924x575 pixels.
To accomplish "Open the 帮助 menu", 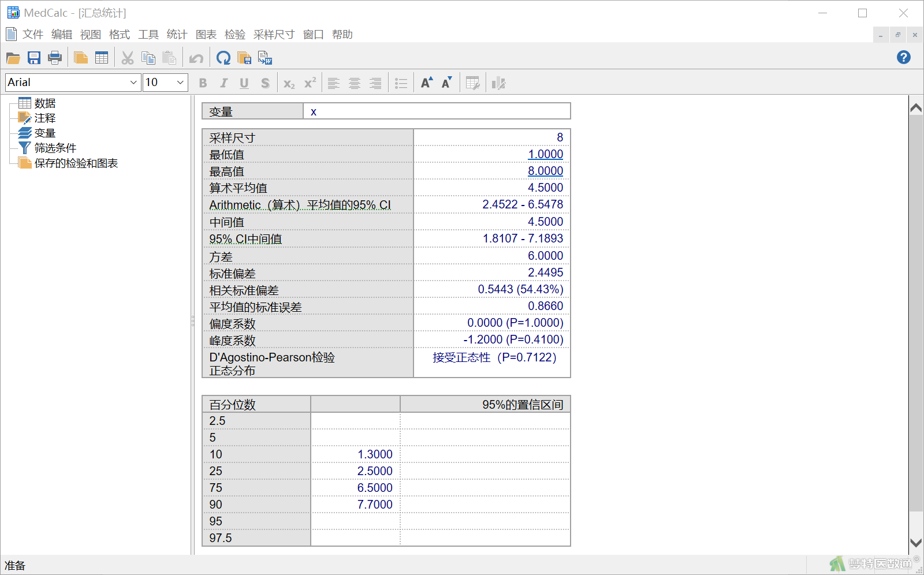I will (x=342, y=35).
